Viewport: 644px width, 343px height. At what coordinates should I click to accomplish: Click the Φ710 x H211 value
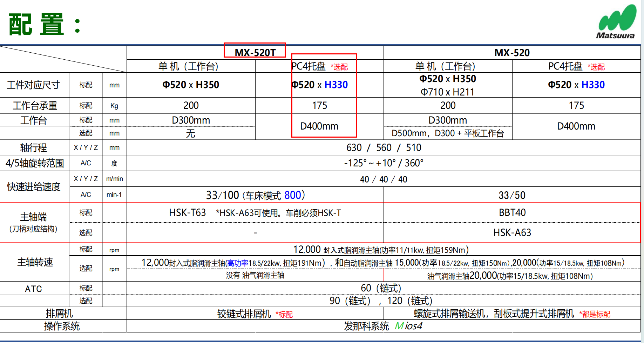pyautogui.click(x=448, y=92)
